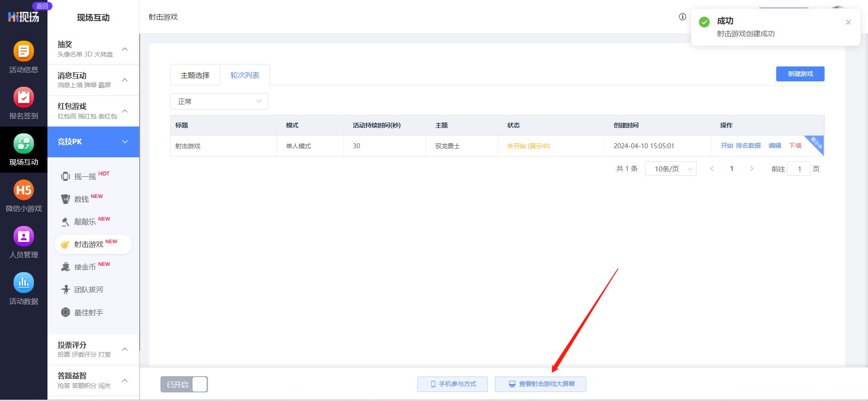Open the 活动数据 chart icon
Viewport: 868px width, 401px height.
coord(24,283)
